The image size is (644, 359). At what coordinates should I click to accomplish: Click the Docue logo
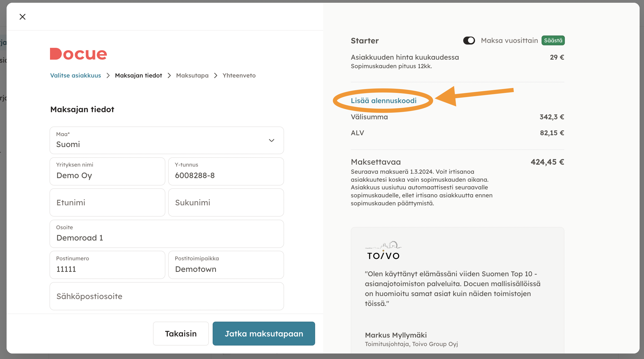[78, 54]
